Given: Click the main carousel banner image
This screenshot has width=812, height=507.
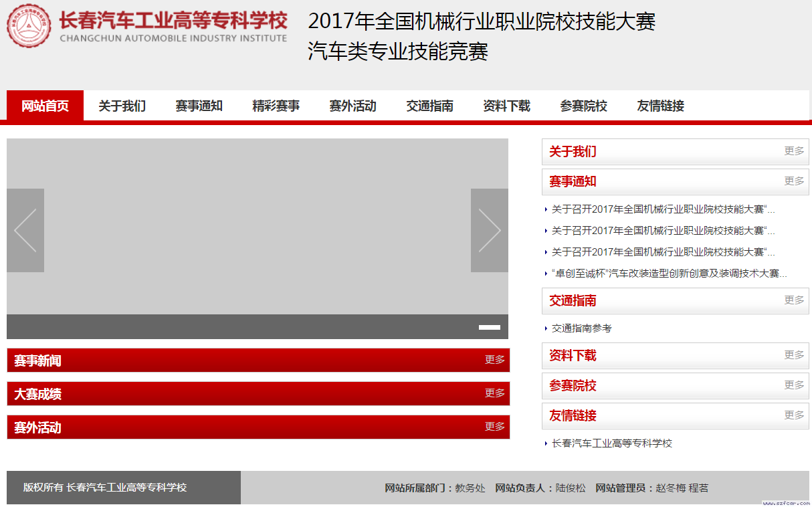Looking at the screenshot, I should click(x=258, y=227).
